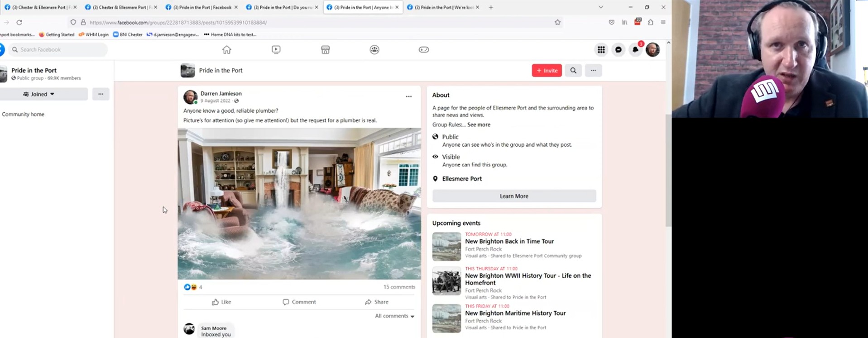Image resolution: width=868 pixels, height=338 pixels.
Task: Click Pride in the Port header group name
Action: click(221, 71)
